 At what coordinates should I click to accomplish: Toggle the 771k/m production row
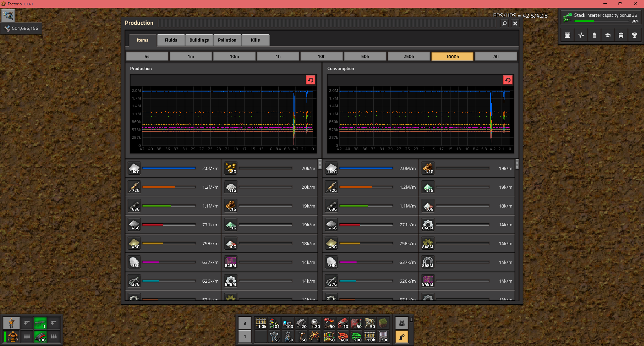173,225
